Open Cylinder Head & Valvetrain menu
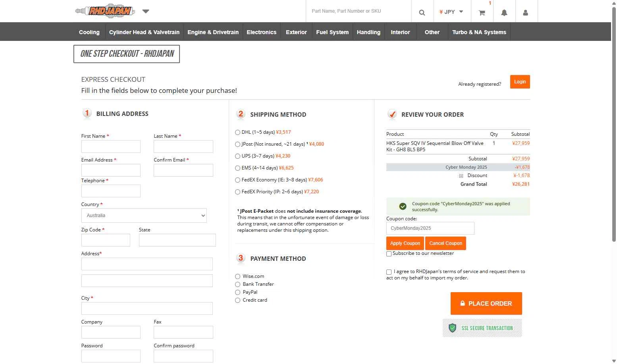Viewport: 617px width, 364px height. (144, 32)
